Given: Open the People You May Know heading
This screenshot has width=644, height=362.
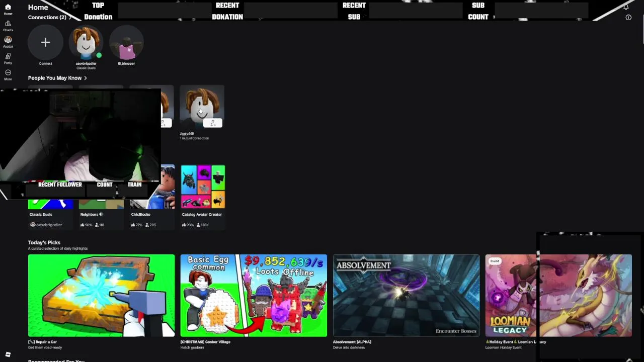Looking at the screenshot, I should point(55,78).
